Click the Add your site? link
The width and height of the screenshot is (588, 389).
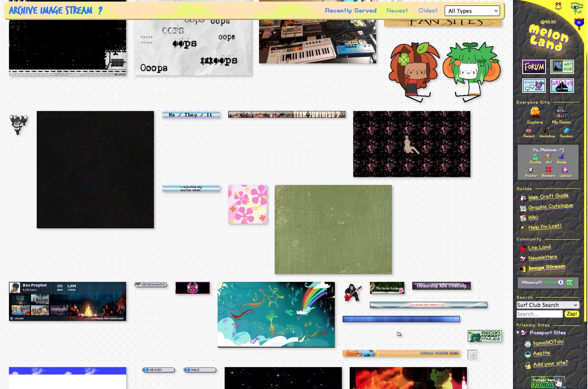550,364
